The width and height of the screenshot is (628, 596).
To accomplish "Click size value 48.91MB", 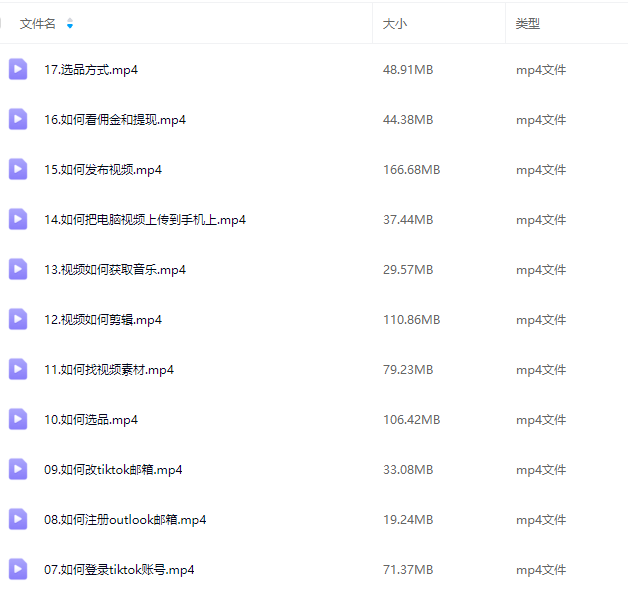I will 408,70.
